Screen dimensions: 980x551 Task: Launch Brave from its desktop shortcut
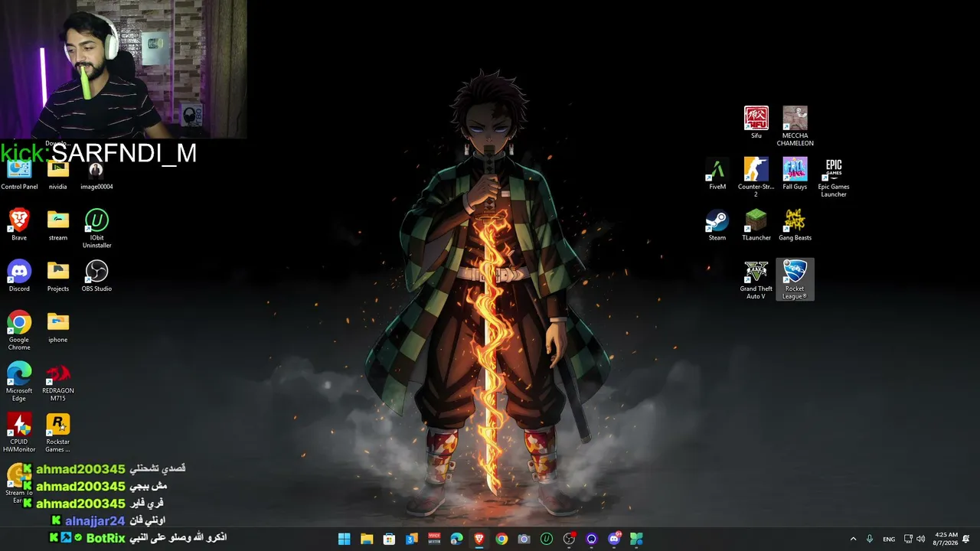19,225
